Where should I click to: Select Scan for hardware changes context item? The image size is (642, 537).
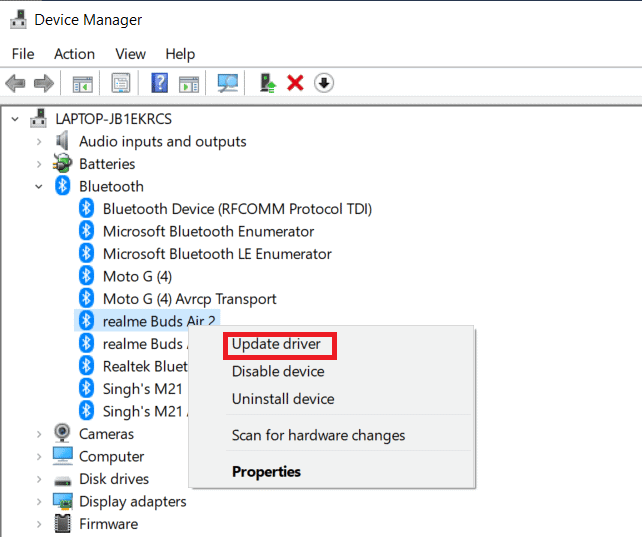point(318,435)
